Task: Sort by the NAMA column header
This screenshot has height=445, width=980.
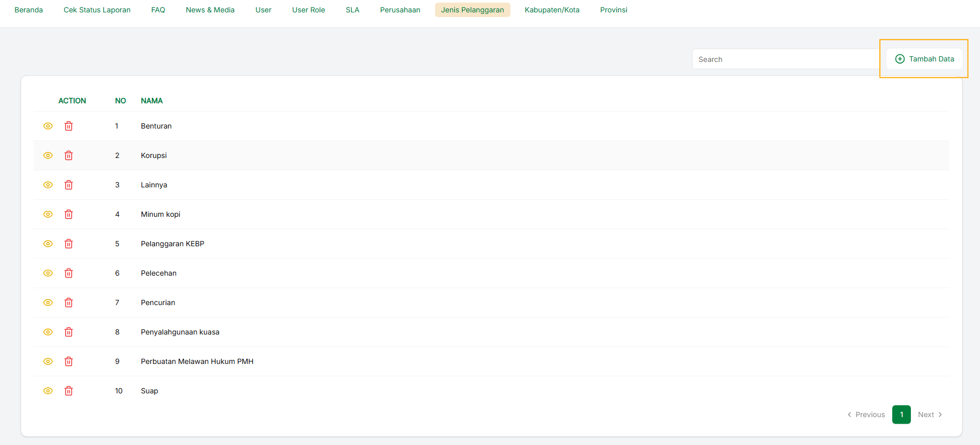Action: pos(152,101)
